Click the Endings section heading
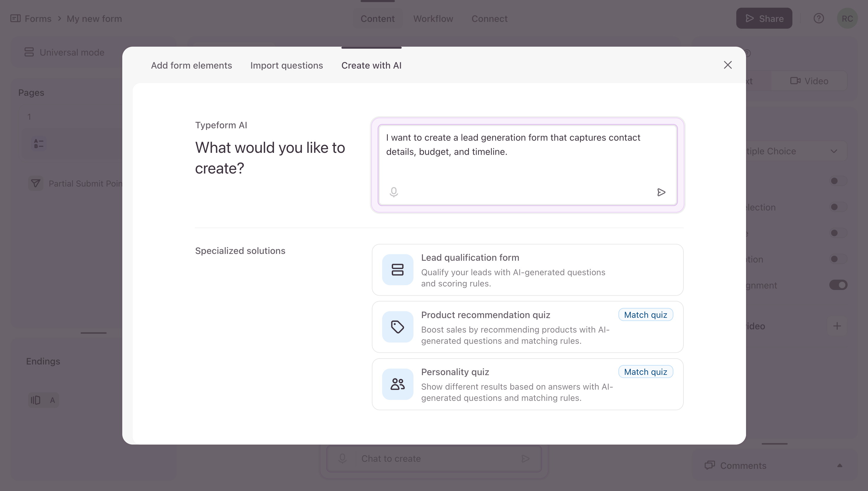Viewport: 868px width, 491px height. pos(43,361)
